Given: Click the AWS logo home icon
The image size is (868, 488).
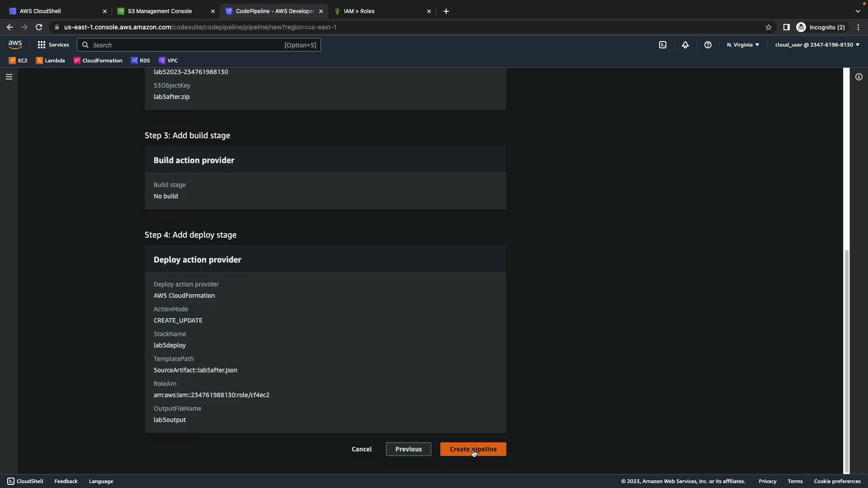Looking at the screenshot, I should pyautogui.click(x=15, y=45).
